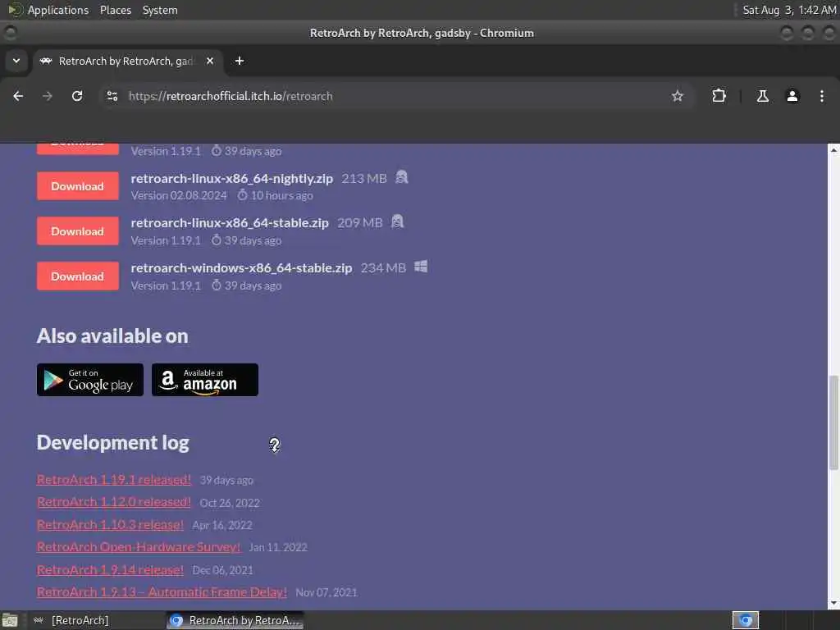Image resolution: width=840 pixels, height=630 pixels.
Task: Click the Also available on heading
Action: (112, 336)
